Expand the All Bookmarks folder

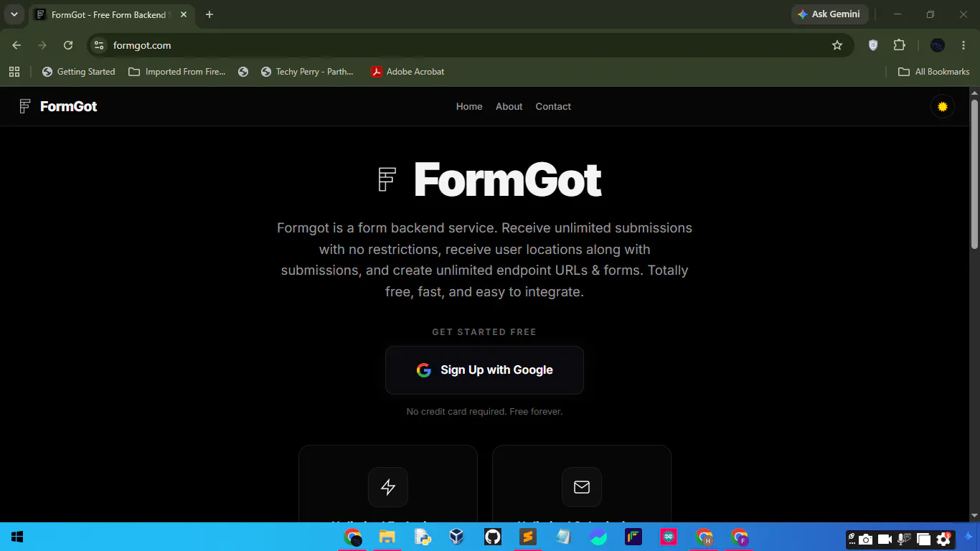[934, 72]
